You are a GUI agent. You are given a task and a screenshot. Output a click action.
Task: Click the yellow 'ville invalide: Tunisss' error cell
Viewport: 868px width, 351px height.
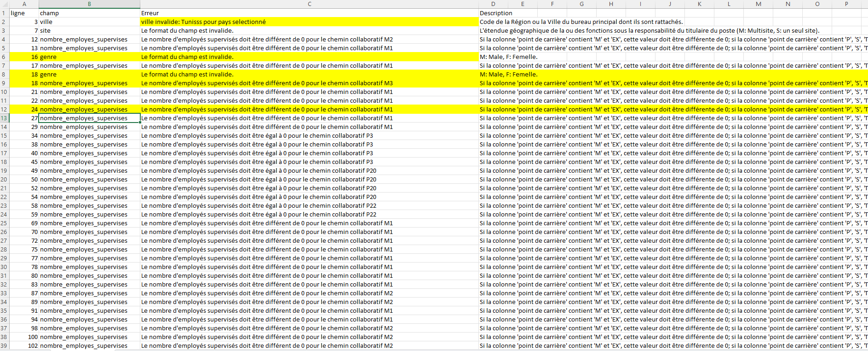coord(309,22)
